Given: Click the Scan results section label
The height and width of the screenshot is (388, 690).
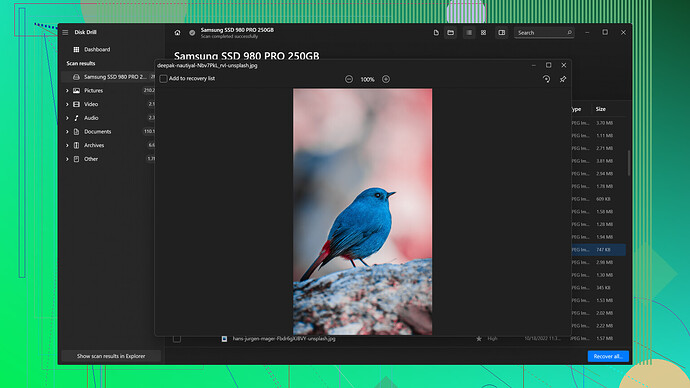Looking at the screenshot, I should 81,63.
